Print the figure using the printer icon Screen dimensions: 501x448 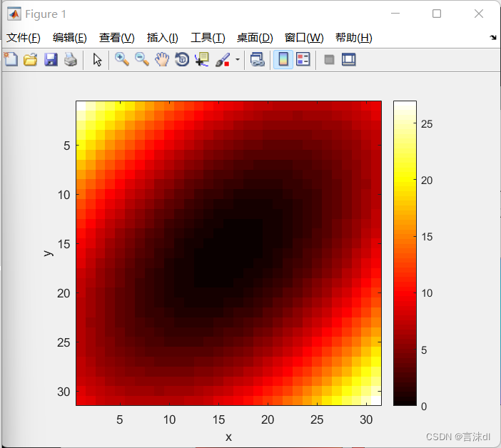click(70, 60)
